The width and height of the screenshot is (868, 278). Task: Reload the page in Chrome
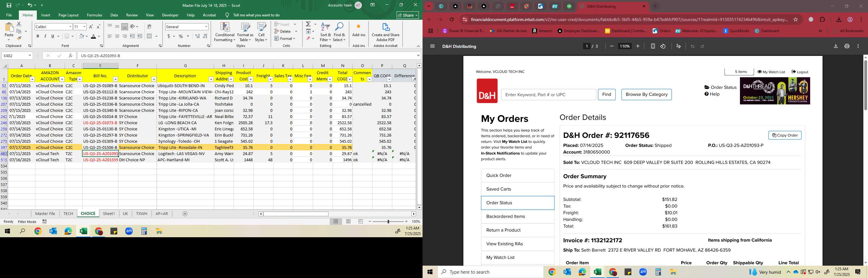tap(452, 19)
